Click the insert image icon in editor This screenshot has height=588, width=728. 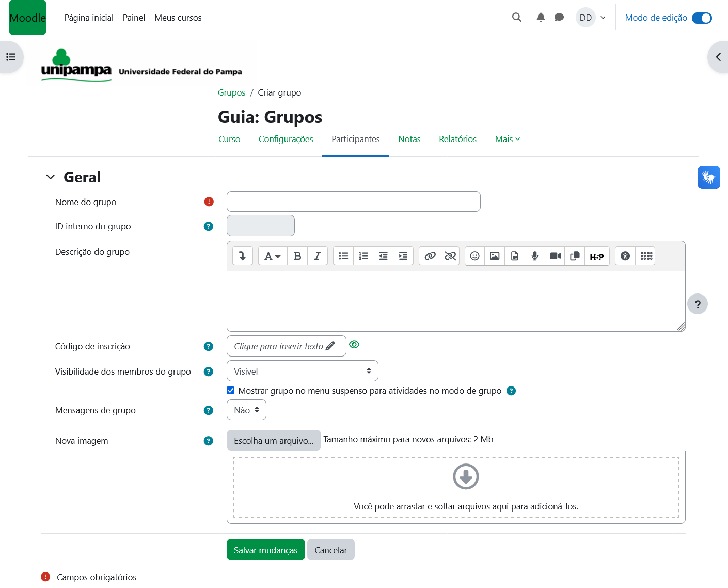coord(495,256)
